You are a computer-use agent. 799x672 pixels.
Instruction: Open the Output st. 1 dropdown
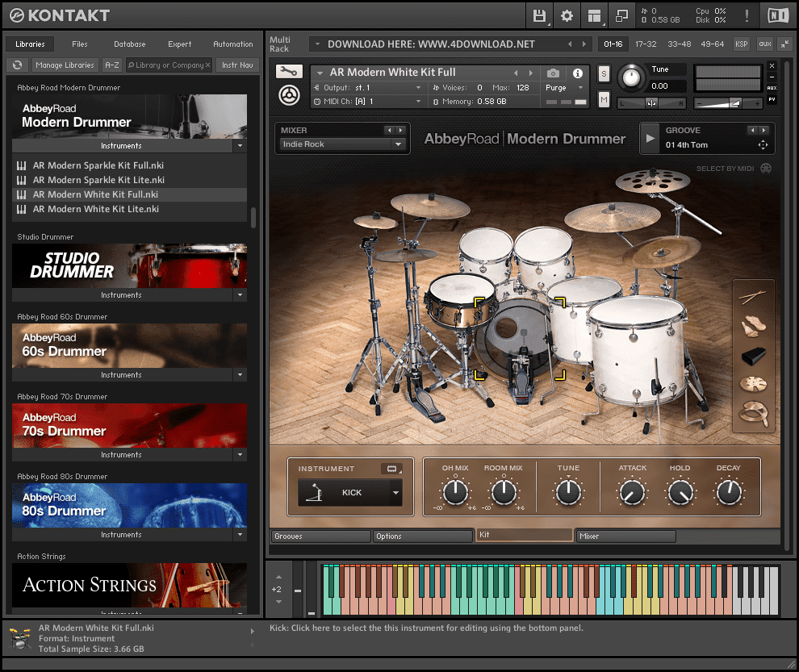click(368, 88)
